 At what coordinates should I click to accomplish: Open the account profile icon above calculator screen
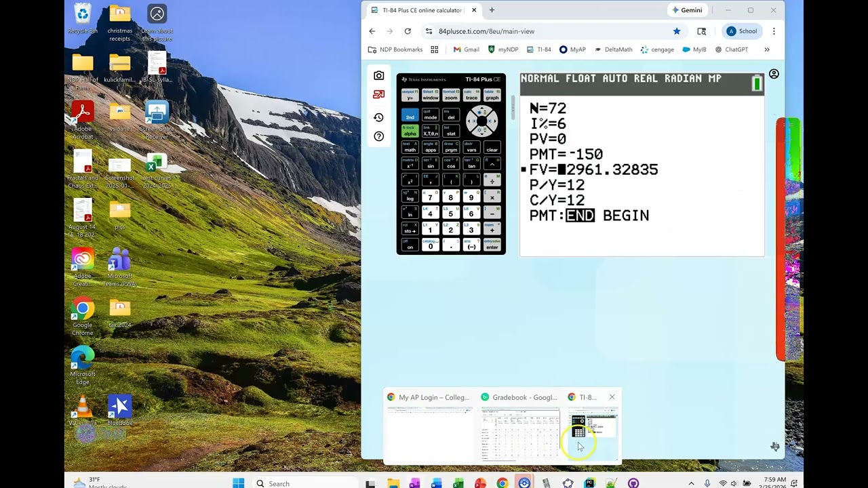[x=774, y=74]
